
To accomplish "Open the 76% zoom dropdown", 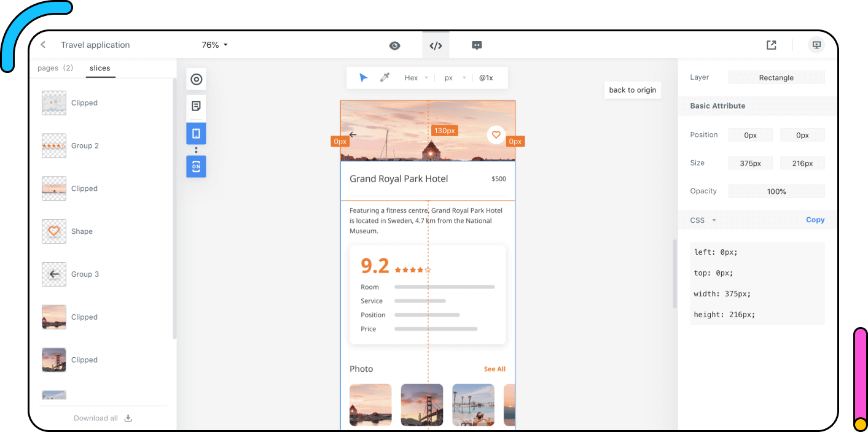I will click(214, 45).
